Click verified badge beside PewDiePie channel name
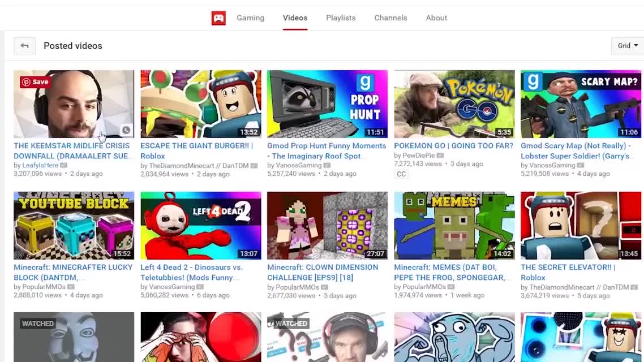This screenshot has height=362, width=644. pyautogui.click(x=440, y=156)
